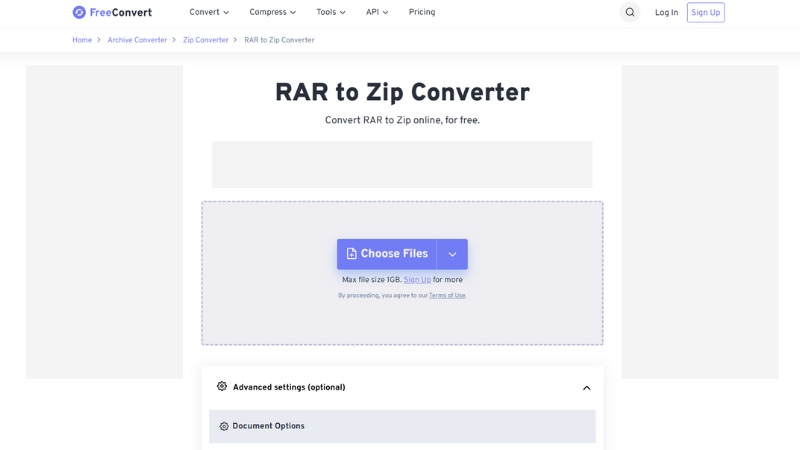Viewport: 800px width, 450px height.
Task: Click the Sign Up button
Action: tap(705, 13)
